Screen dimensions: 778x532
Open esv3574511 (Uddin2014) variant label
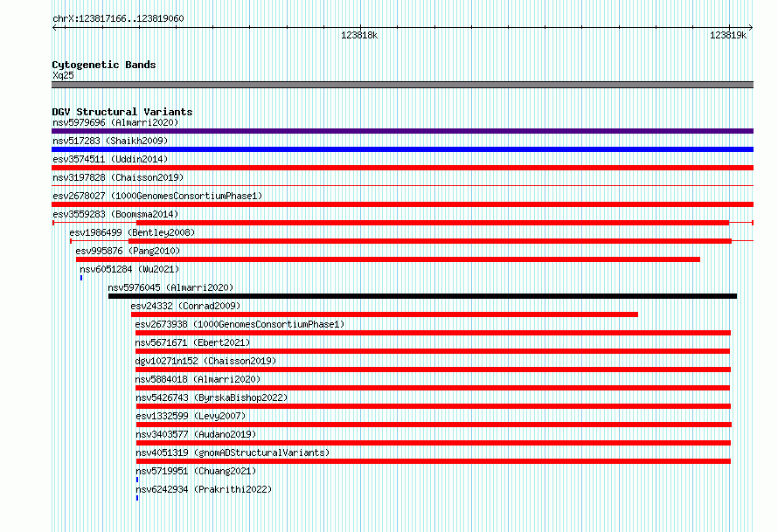110,159
